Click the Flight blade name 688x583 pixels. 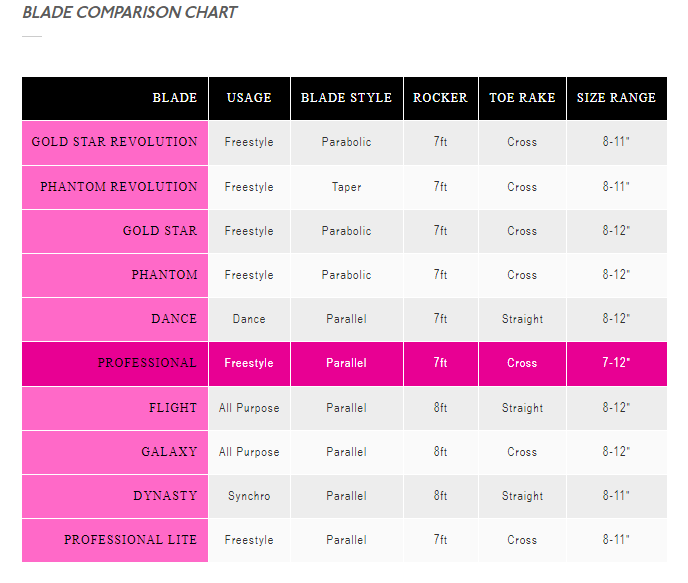tap(173, 408)
